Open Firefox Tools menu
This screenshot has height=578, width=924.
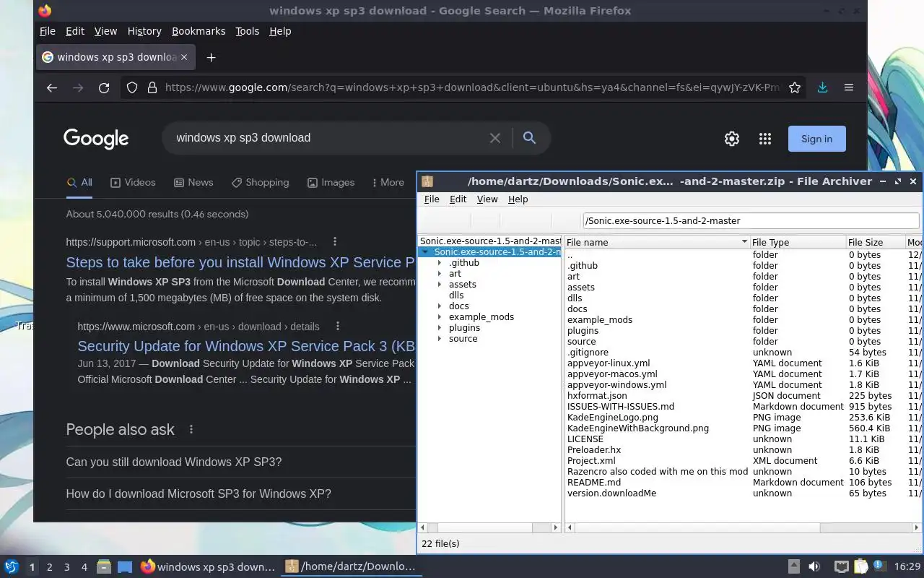(x=247, y=31)
